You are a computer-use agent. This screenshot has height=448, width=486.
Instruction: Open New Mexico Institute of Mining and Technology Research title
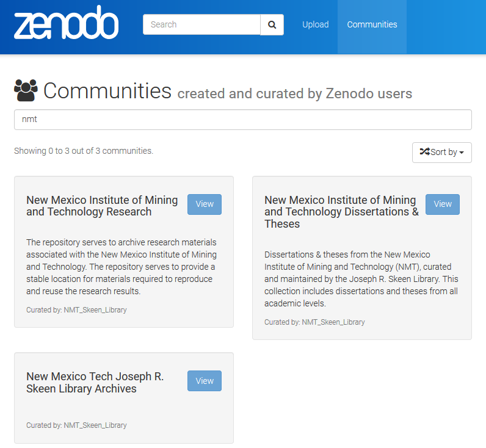(102, 206)
